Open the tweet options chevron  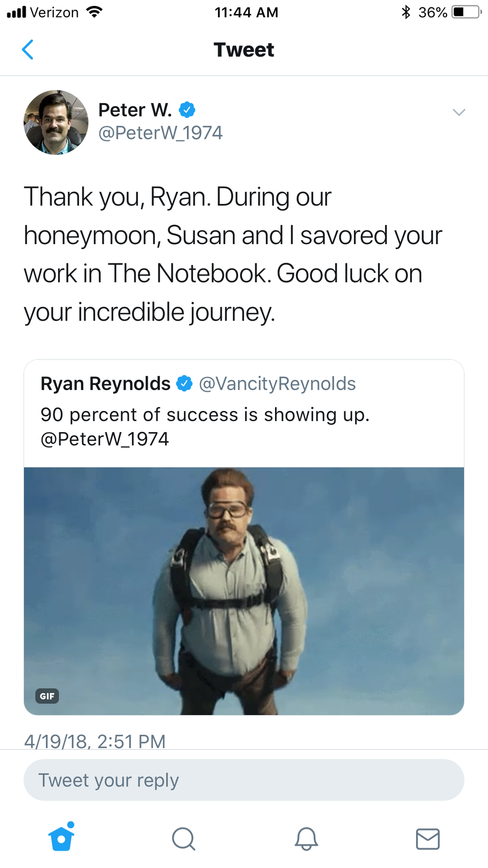pyautogui.click(x=459, y=112)
